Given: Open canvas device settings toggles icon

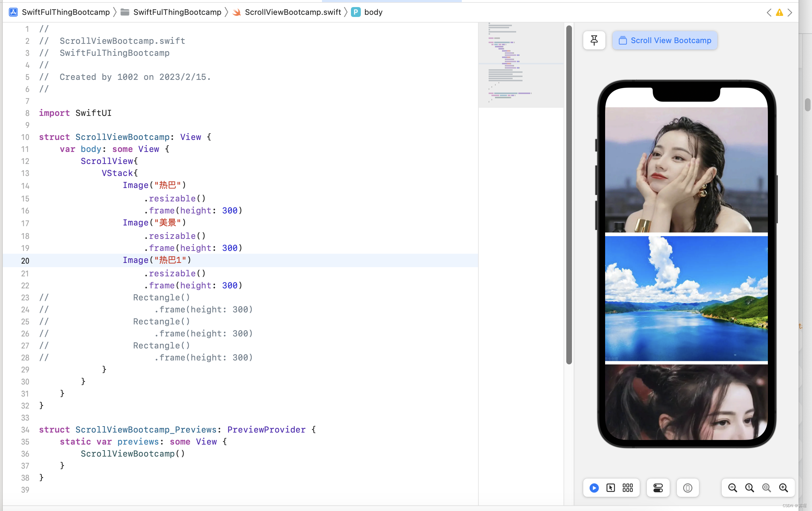Looking at the screenshot, I should 658,488.
